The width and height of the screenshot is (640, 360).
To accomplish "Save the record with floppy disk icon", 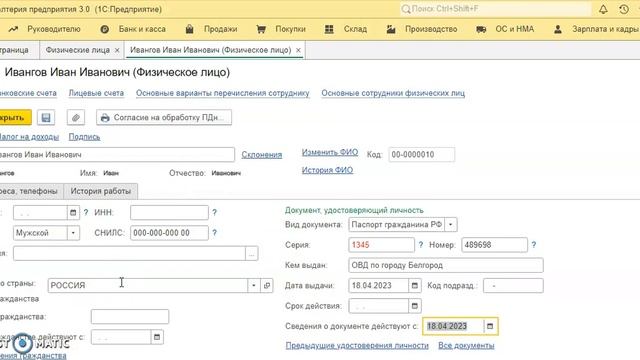I will [46, 118].
